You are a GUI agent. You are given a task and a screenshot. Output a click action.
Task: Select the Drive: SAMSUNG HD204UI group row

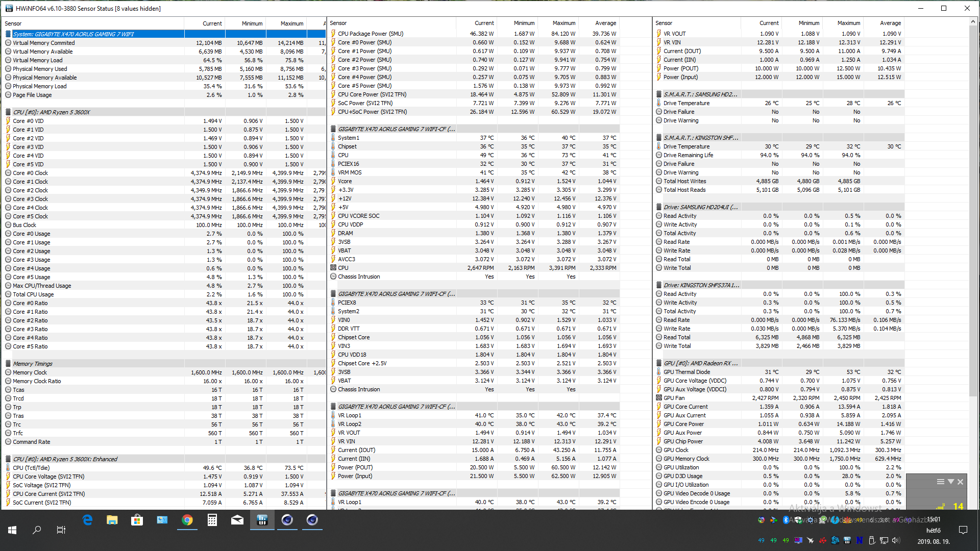pos(779,207)
